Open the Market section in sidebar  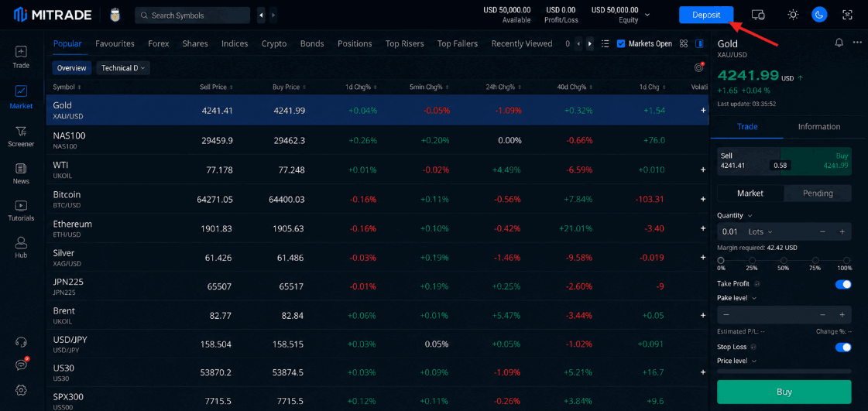click(x=21, y=97)
